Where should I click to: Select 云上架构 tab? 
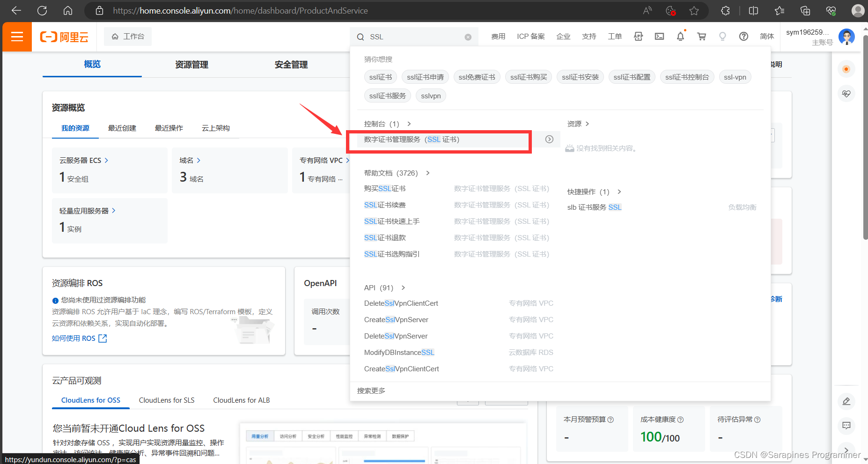216,128
